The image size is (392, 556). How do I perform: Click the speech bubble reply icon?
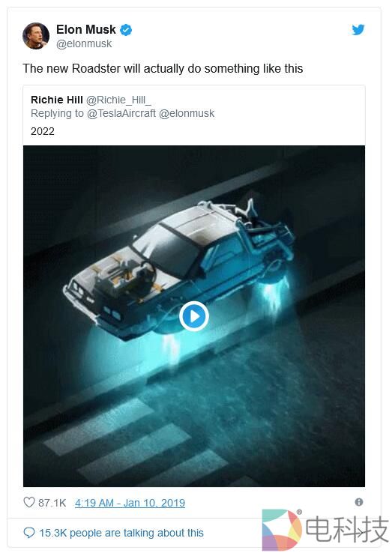[x=29, y=533]
